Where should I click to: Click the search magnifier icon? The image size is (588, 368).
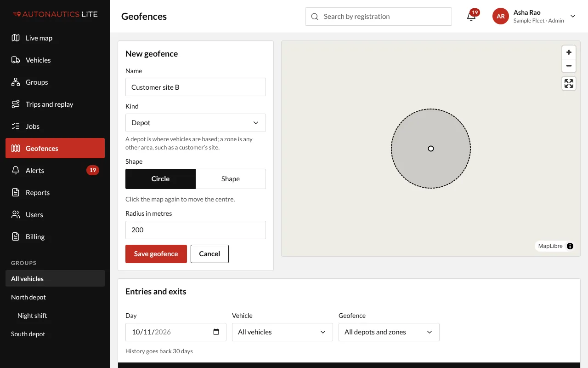pos(315,17)
